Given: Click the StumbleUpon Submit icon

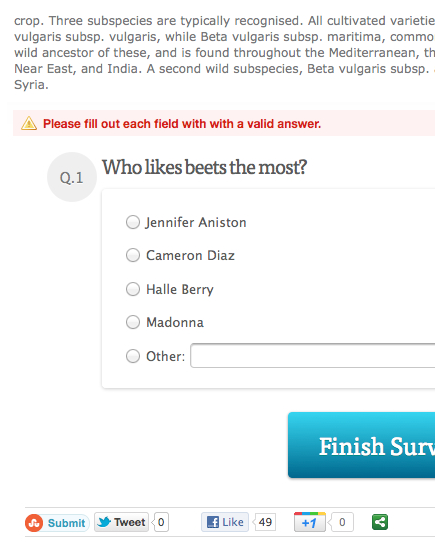Looking at the screenshot, I should [x=34, y=523].
